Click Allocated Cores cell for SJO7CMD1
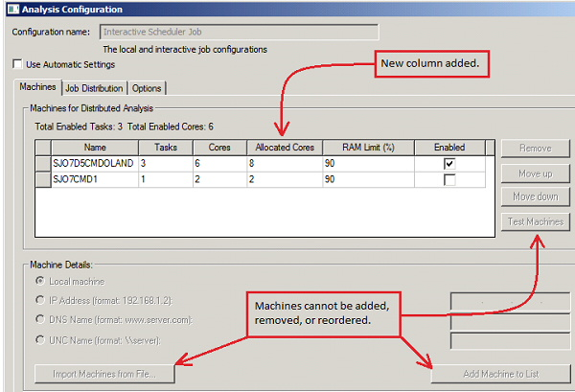 coord(285,179)
